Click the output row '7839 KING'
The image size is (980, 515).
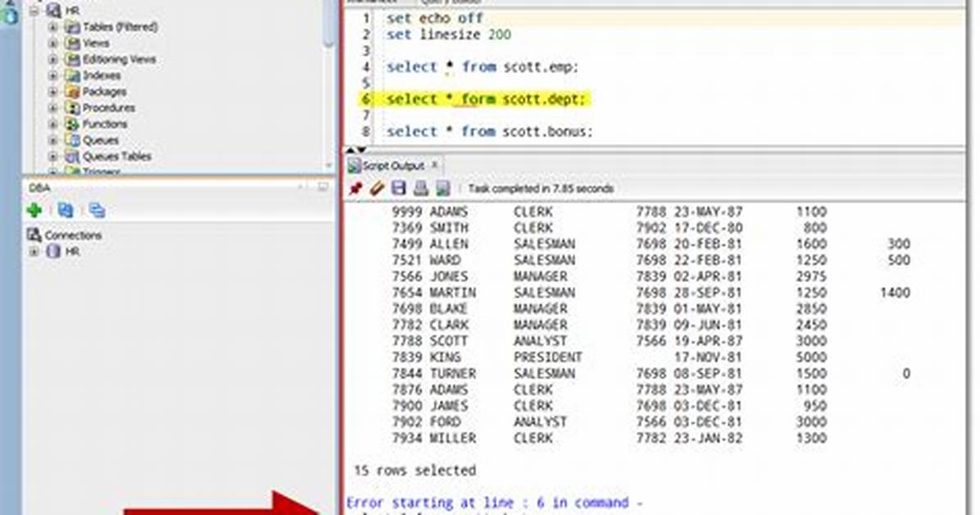point(610,358)
